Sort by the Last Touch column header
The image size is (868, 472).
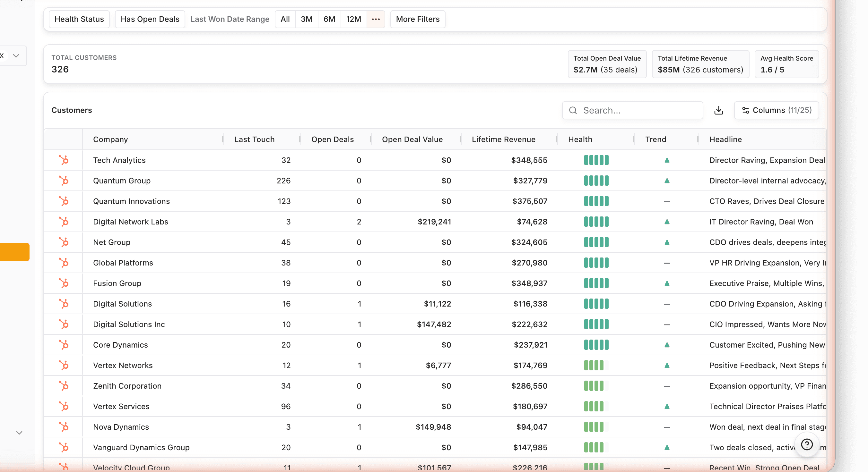(254, 139)
